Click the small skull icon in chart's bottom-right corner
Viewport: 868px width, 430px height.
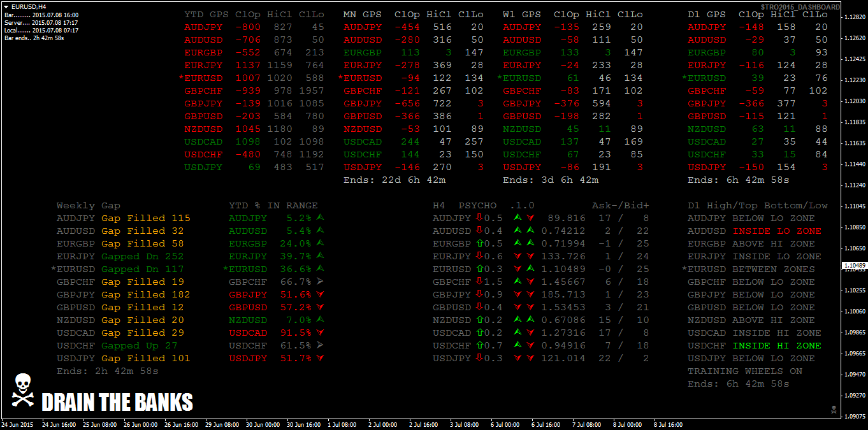(x=834, y=409)
